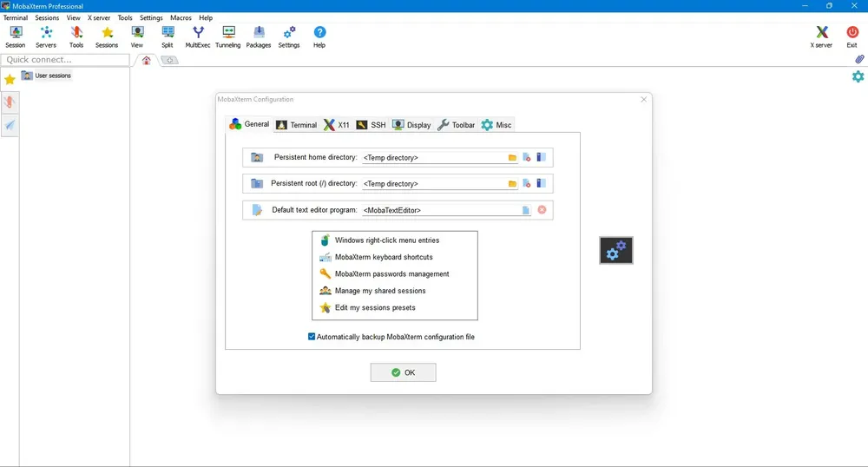Reset Persistent root directory with red-dot icon

point(527,184)
